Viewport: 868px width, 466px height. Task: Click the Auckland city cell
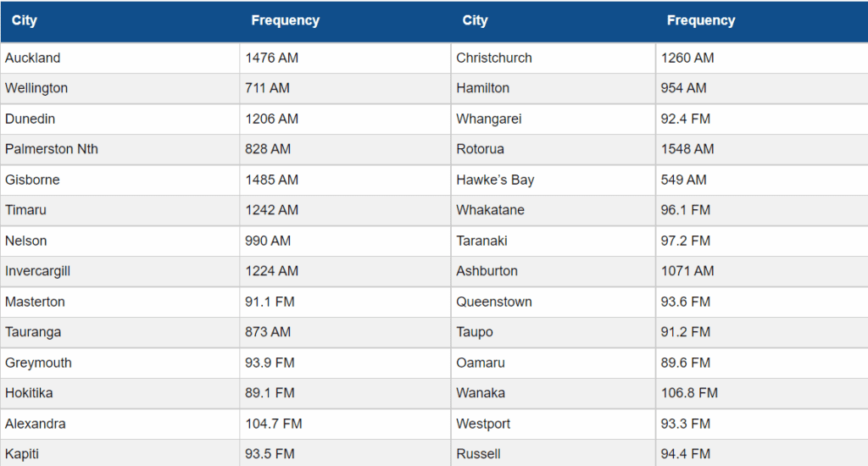33,58
